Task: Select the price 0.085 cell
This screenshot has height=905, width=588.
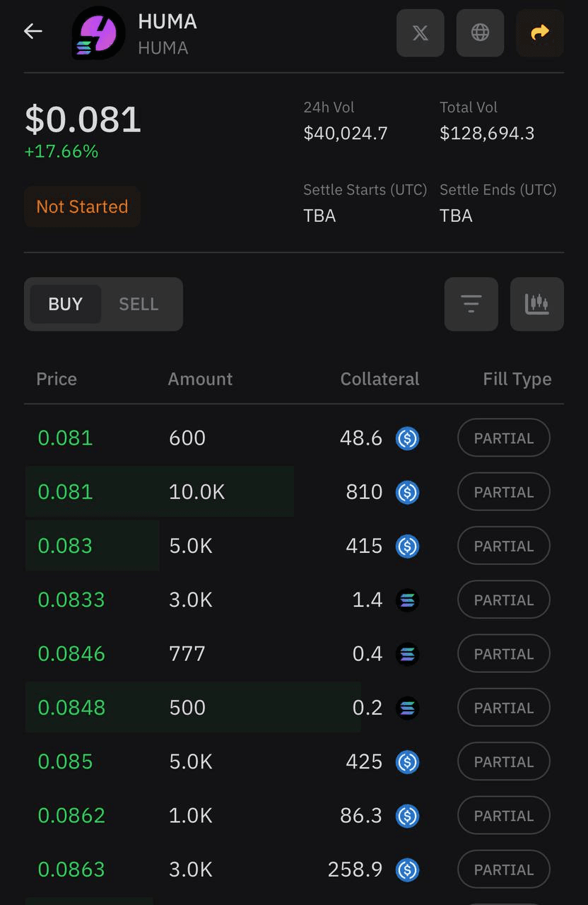Action: 65,761
